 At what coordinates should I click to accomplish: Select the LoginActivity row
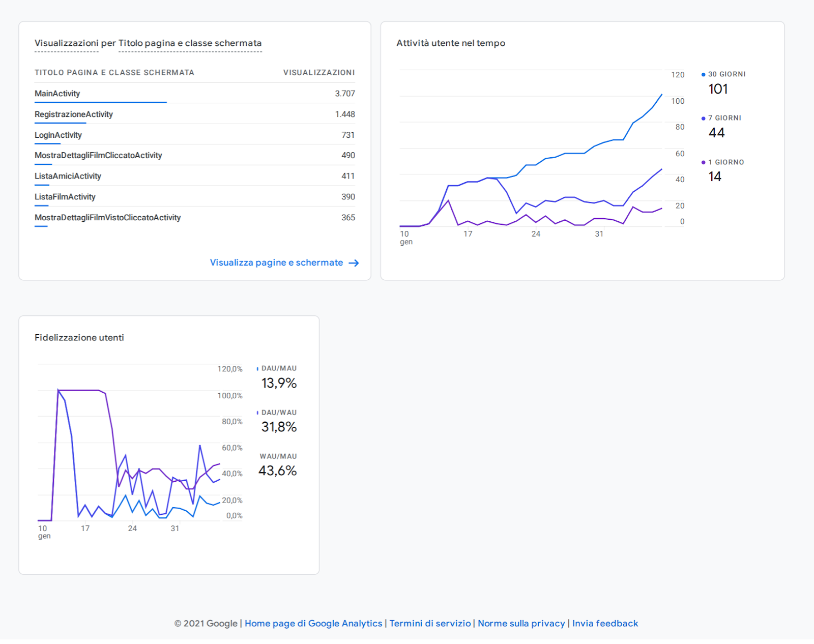click(x=194, y=135)
